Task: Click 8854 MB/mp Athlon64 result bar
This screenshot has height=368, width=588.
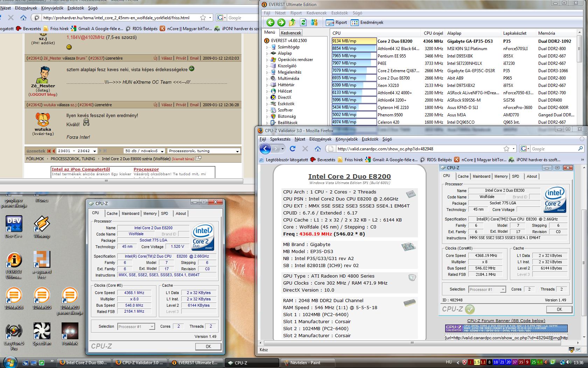Action: 354,48
